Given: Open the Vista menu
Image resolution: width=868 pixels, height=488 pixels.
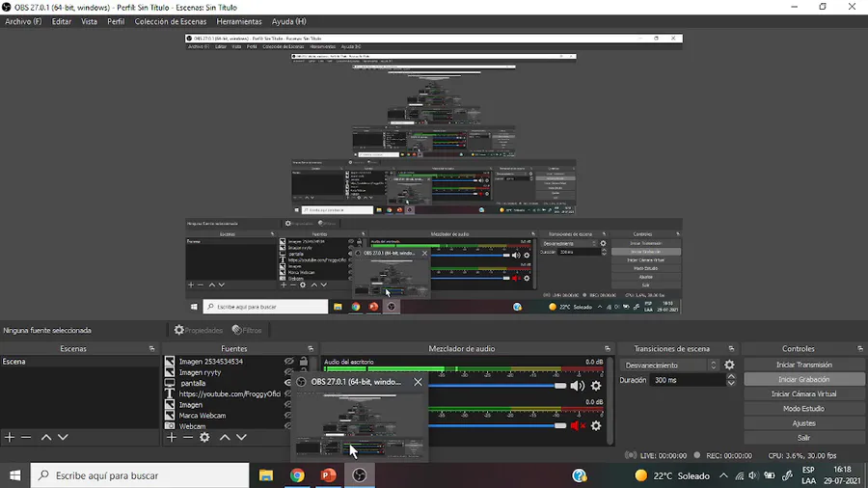Looking at the screenshot, I should point(89,21).
